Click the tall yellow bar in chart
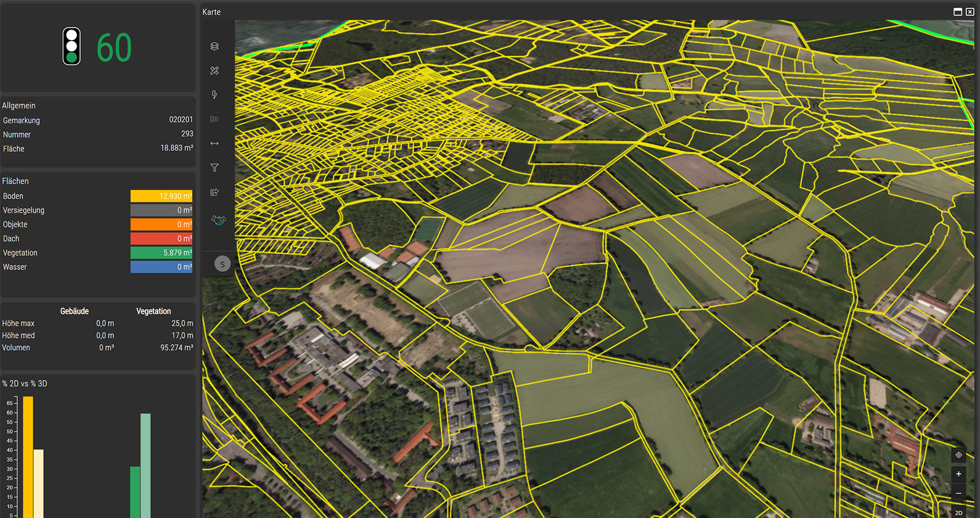Image resolution: width=980 pixels, height=518 pixels. 28,456
